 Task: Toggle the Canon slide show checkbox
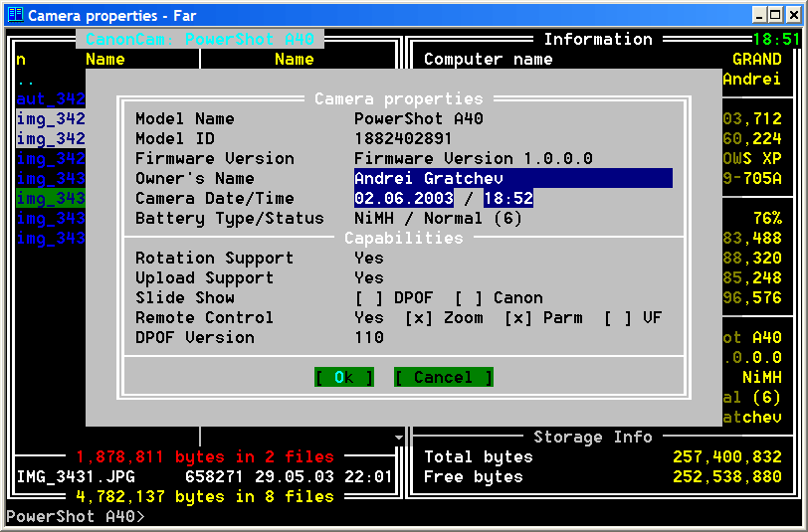coord(469,297)
